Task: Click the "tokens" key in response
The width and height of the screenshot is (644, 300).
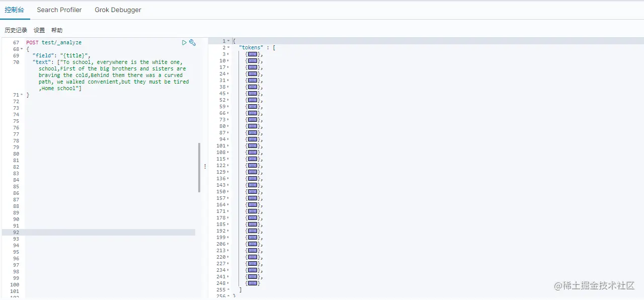Action: pyautogui.click(x=251, y=48)
